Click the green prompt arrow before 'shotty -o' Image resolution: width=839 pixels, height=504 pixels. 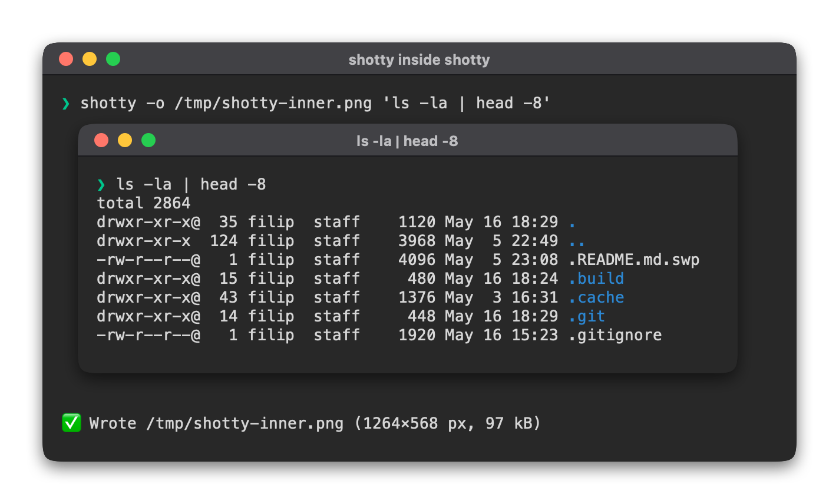point(66,104)
